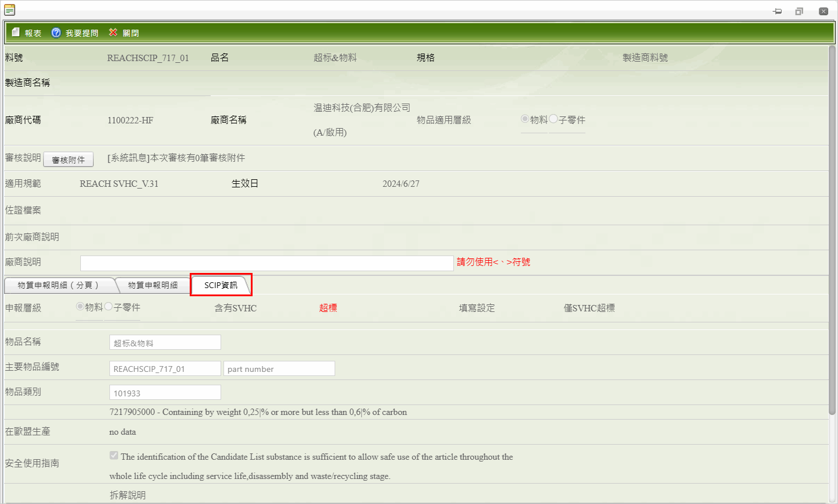Click the 我要提問 help icon

[x=56, y=33]
